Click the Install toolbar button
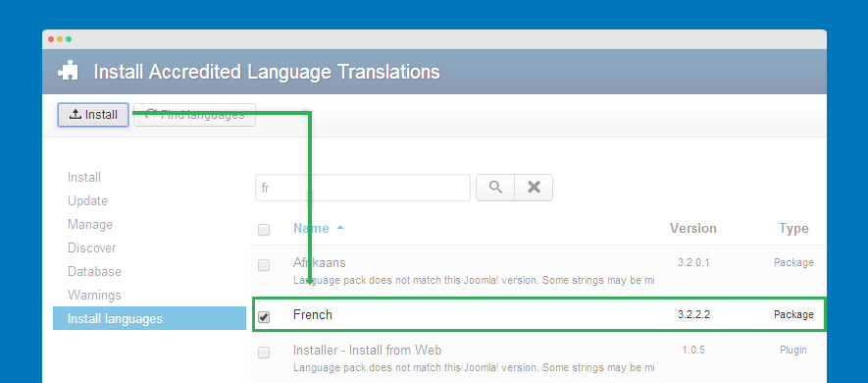Image resolution: width=868 pixels, height=383 pixels. (x=93, y=115)
